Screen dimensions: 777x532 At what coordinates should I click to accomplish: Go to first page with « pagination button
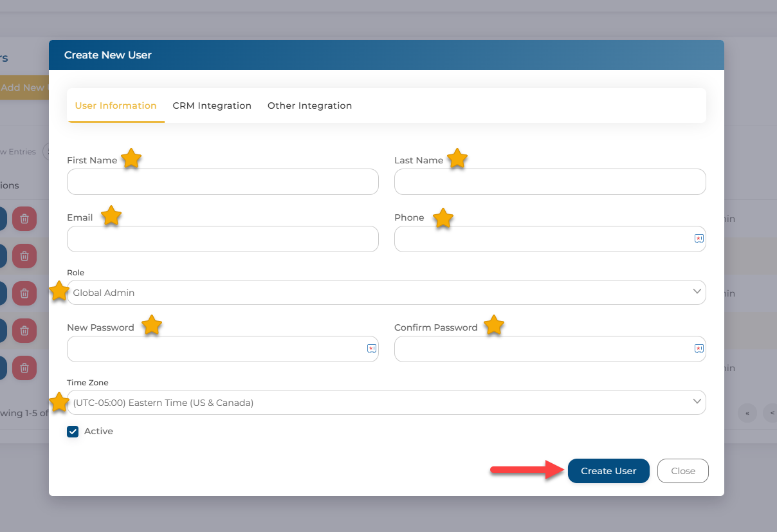[747, 413]
